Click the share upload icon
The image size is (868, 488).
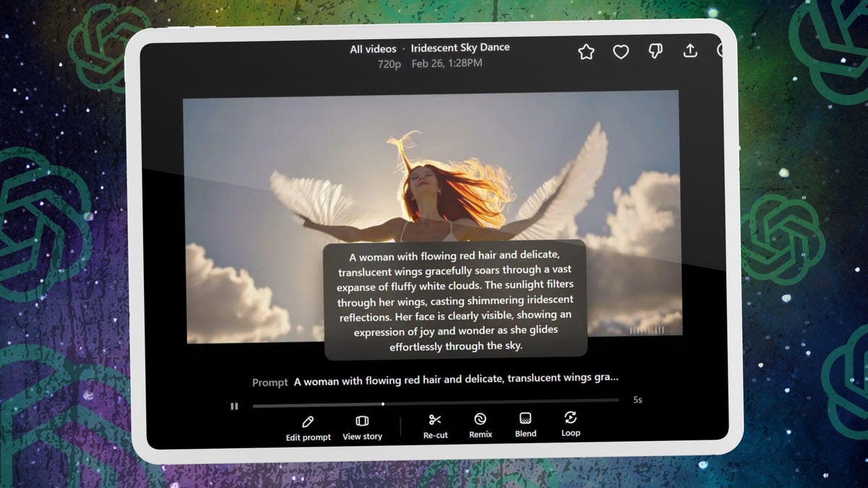pos(690,51)
